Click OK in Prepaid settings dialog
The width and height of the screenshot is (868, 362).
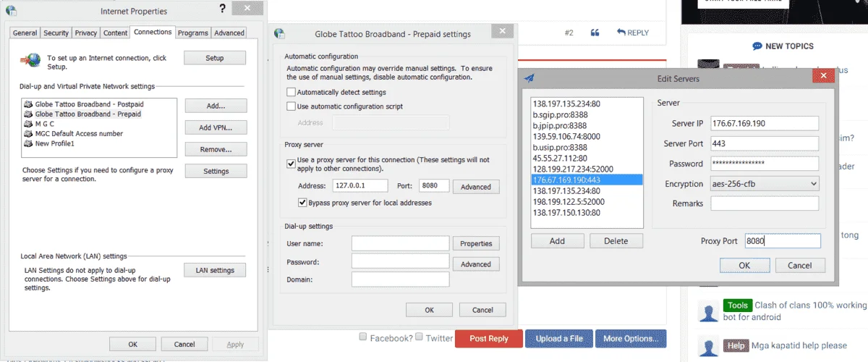tap(429, 310)
